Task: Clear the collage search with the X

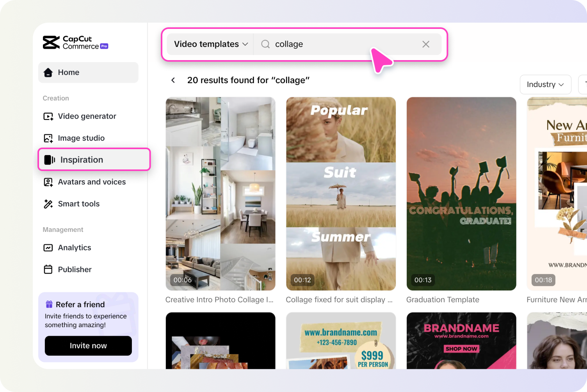Action: point(425,44)
